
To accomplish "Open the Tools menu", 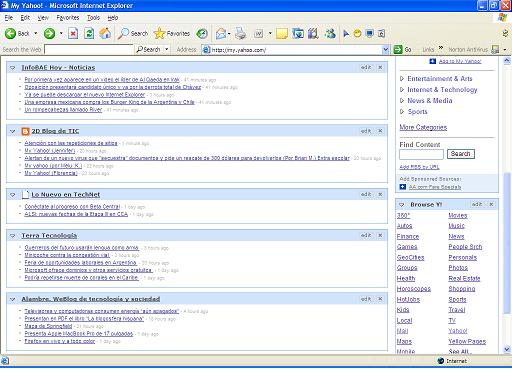I will [x=93, y=18].
